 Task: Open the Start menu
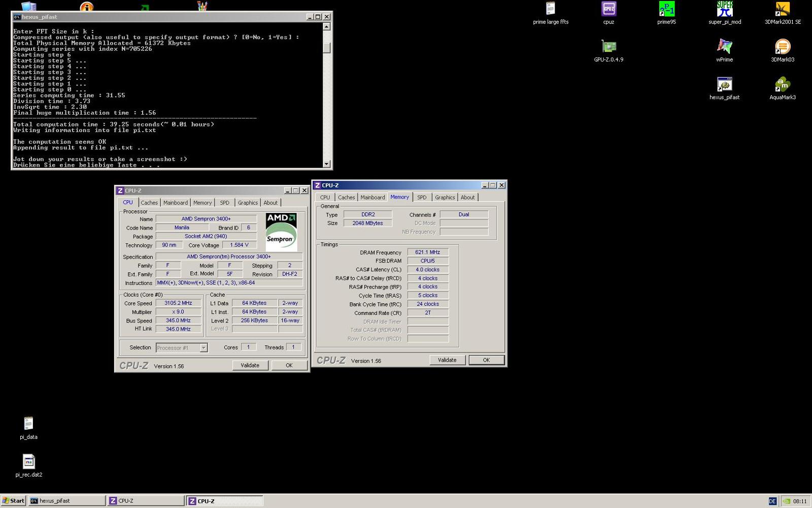[13, 500]
